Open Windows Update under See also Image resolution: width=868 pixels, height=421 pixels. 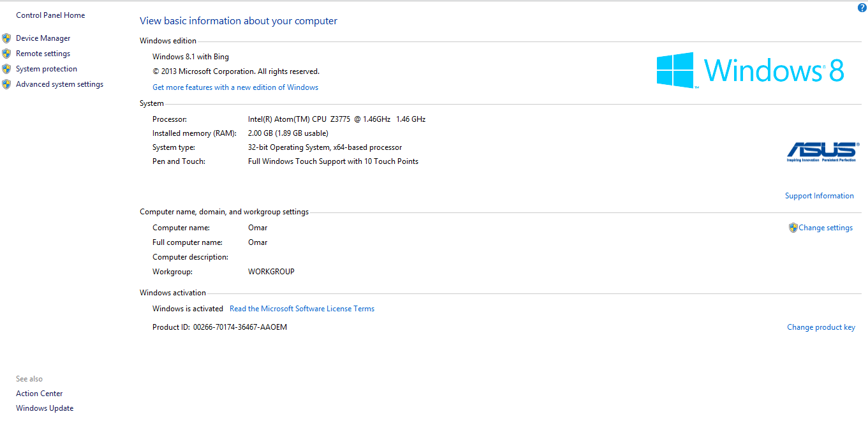pos(45,408)
